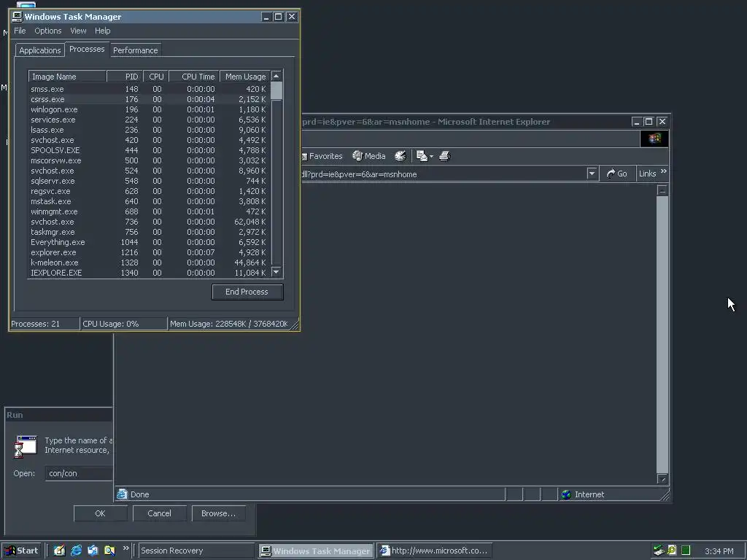This screenshot has height=560, width=747.
Task: Click the Outlook Express Quick Launch icon
Action: (93, 551)
